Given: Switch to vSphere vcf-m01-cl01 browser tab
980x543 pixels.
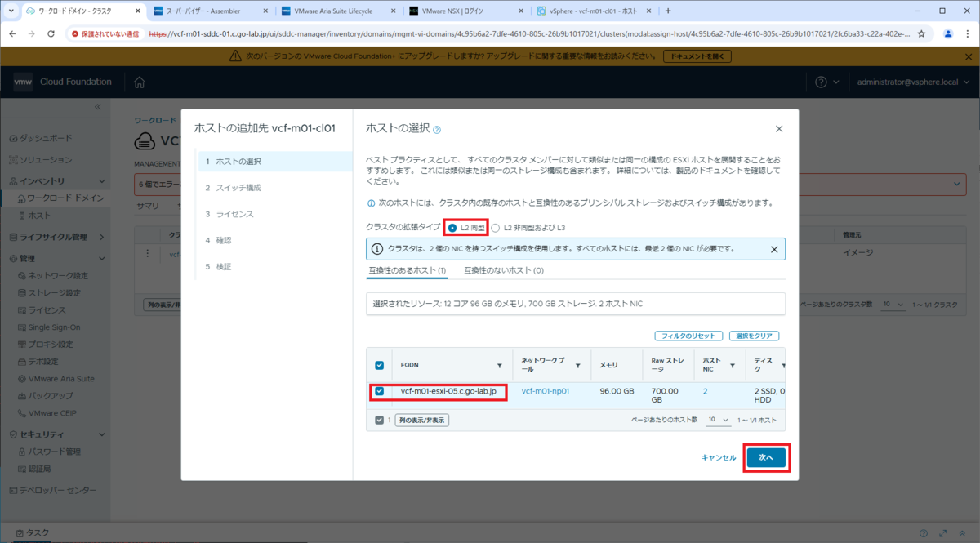Looking at the screenshot, I should [594, 11].
